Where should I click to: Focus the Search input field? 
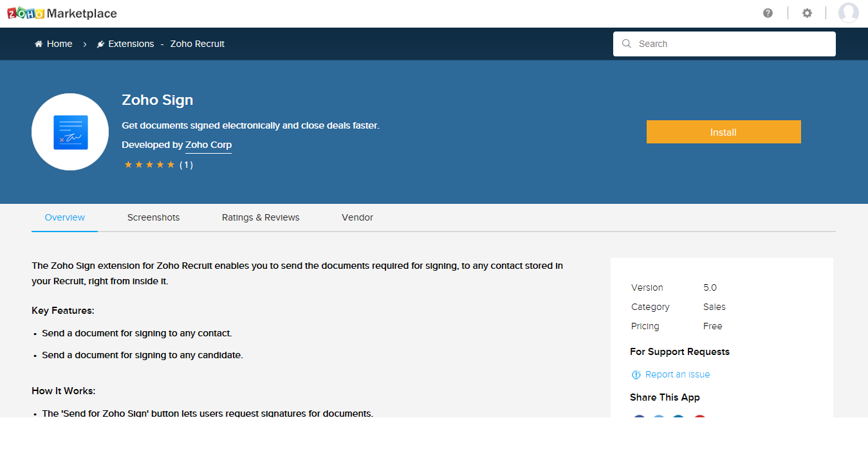[x=725, y=44]
